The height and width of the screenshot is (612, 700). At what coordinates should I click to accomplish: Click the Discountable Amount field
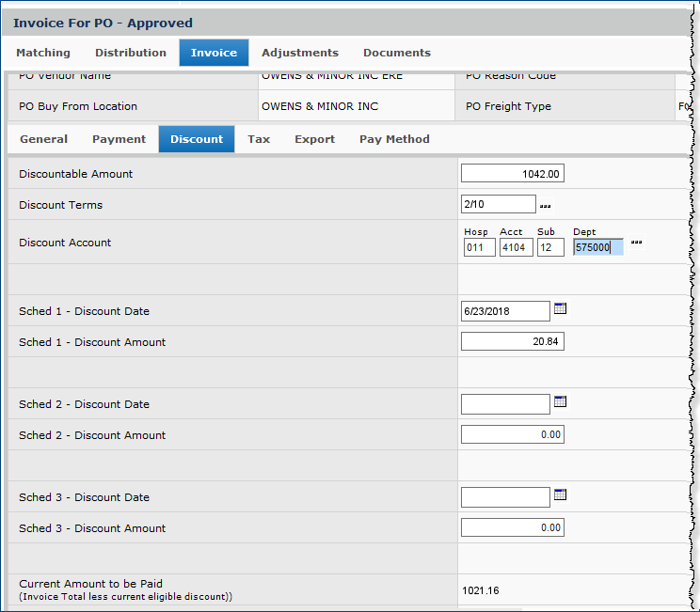coord(512,174)
